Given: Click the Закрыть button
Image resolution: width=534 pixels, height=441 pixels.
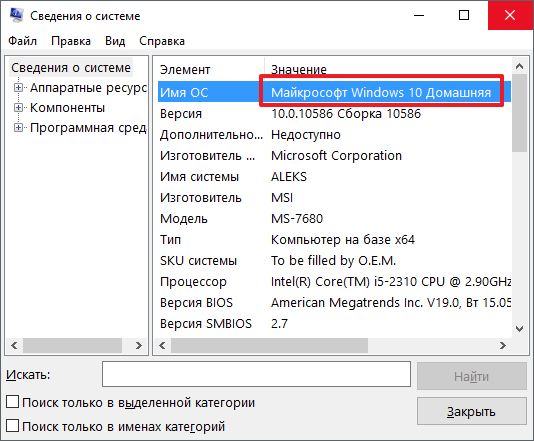Looking at the screenshot, I should (x=472, y=411).
